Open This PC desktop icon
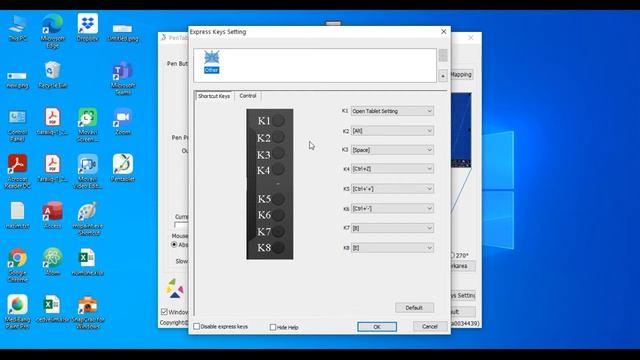The image size is (640, 360). [18, 28]
